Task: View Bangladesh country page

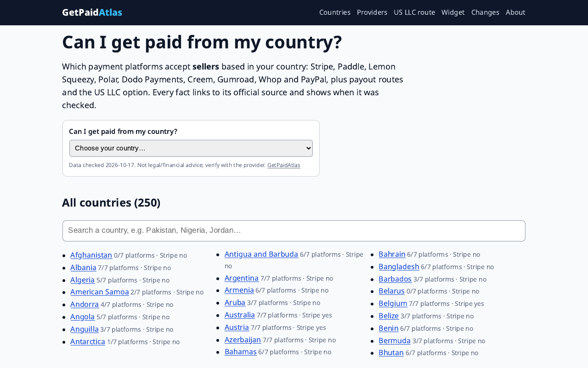Action: pyautogui.click(x=399, y=266)
